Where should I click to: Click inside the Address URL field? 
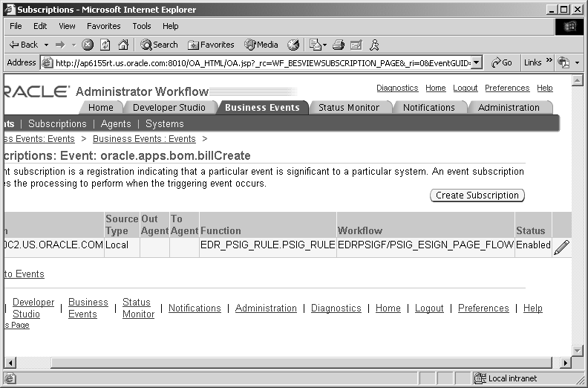(x=263, y=62)
